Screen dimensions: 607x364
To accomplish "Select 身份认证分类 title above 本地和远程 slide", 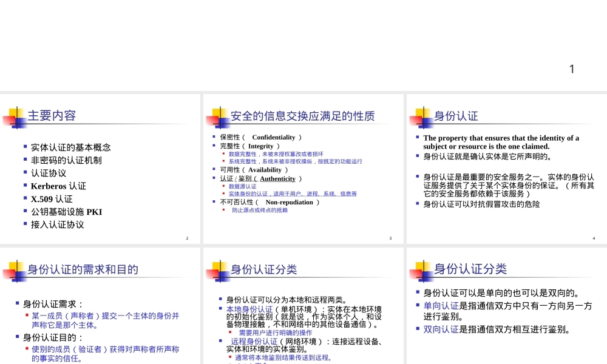I will coord(263,269).
